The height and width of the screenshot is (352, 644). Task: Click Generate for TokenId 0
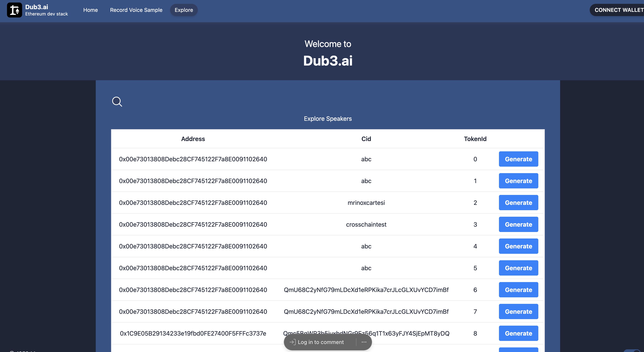[518, 159]
